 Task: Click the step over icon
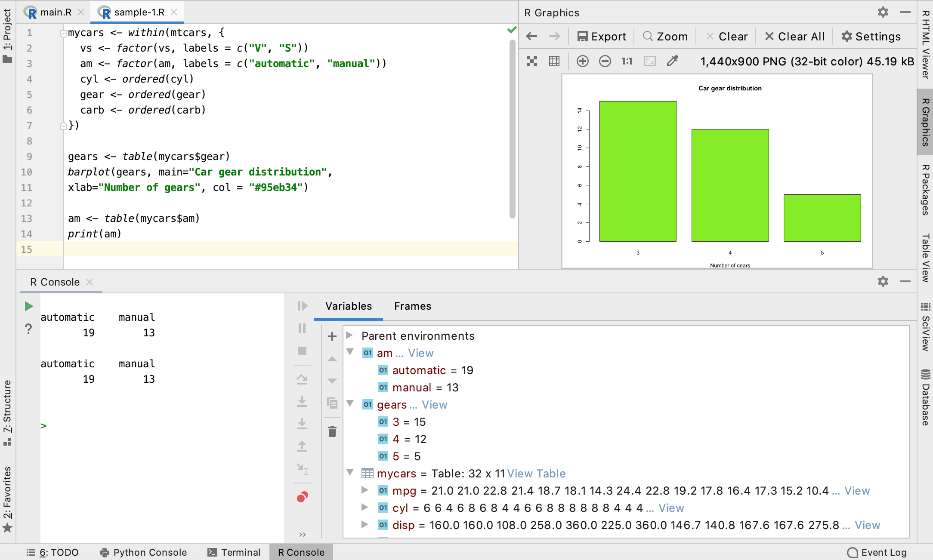[302, 379]
